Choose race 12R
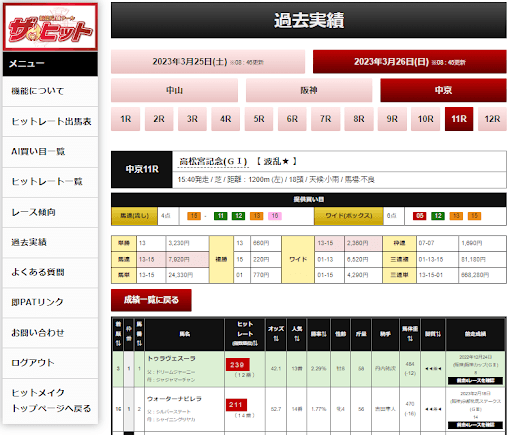 492,119
